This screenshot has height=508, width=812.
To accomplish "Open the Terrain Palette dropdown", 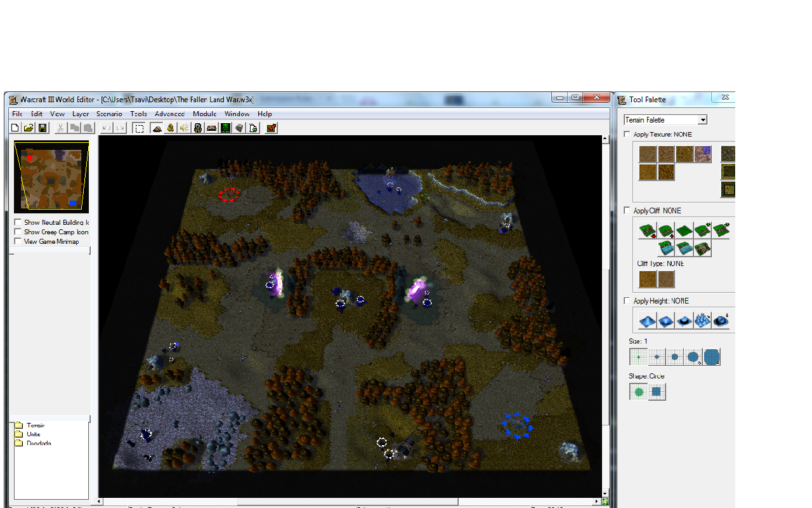I will pos(702,120).
